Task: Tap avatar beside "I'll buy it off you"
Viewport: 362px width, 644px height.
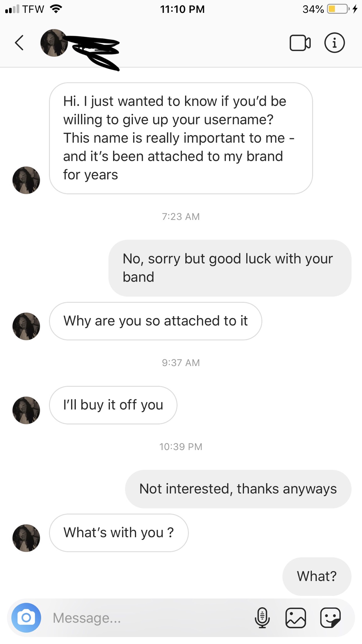Action: pyautogui.click(x=26, y=410)
